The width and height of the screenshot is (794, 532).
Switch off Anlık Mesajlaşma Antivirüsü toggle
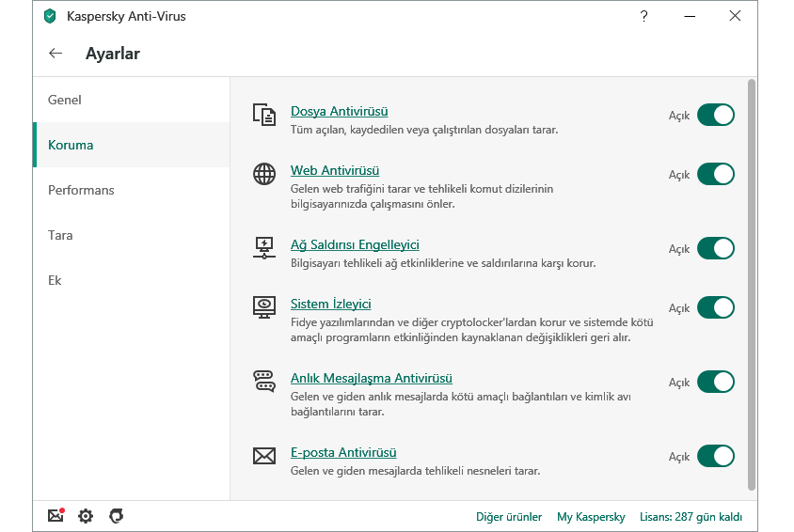point(715,382)
